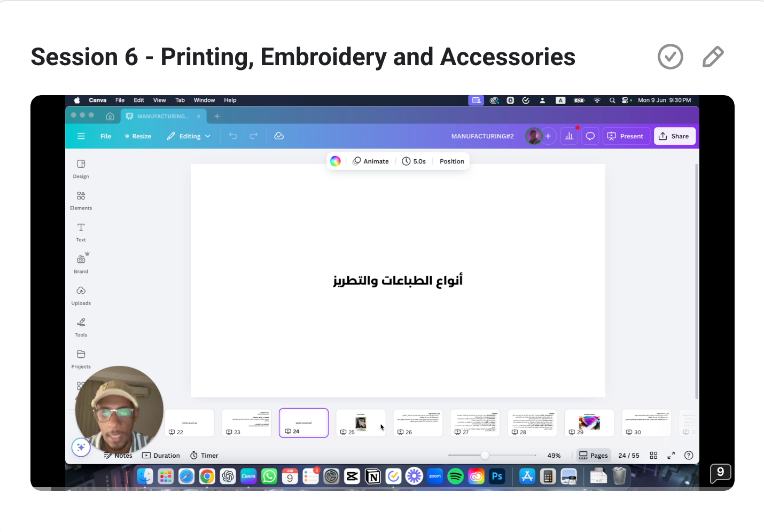Open the Uploads panel
764x532 pixels.
tap(81, 295)
